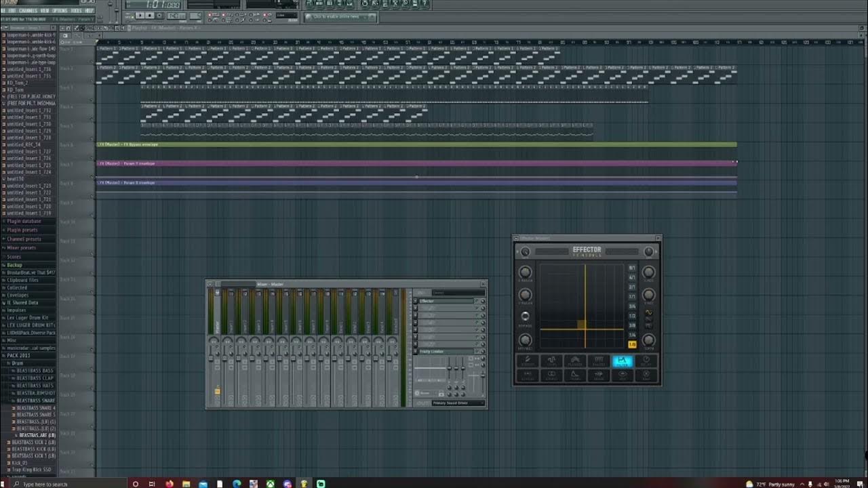This screenshot has width=868, height=488.
Task: Select 2/1 tempo sync in Effector
Action: pos(632,287)
